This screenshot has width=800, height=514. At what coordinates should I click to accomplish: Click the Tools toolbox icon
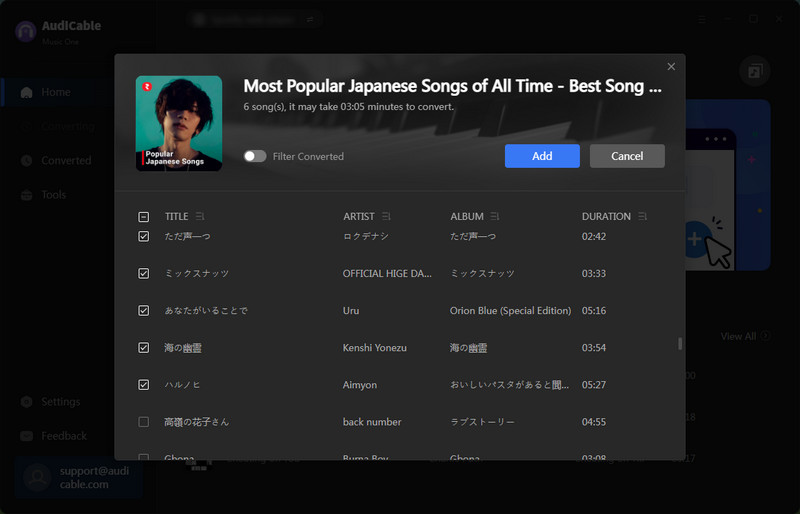(x=27, y=195)
